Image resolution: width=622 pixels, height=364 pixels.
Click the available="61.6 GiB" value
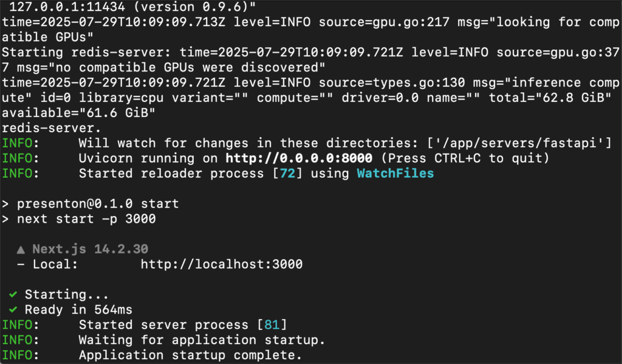click(78, 113)
